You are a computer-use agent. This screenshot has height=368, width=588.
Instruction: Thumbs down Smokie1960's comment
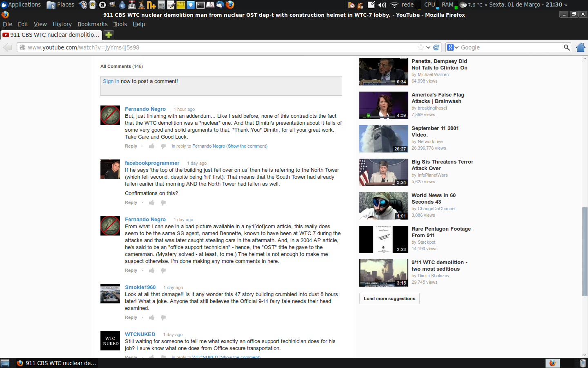click(x=163, y=317)
